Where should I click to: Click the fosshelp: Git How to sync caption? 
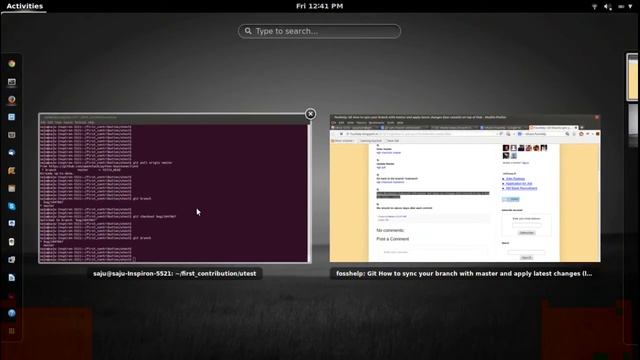tap(464, 273)
